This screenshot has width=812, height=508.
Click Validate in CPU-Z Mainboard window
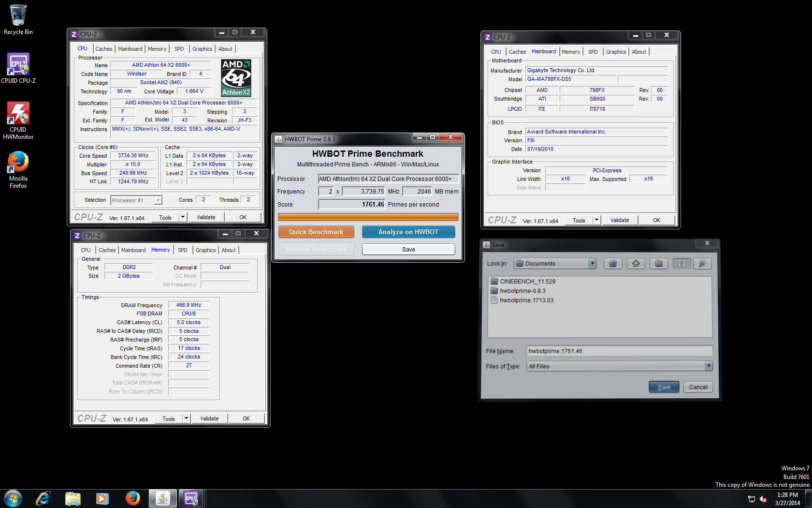[x=620, y=220]
